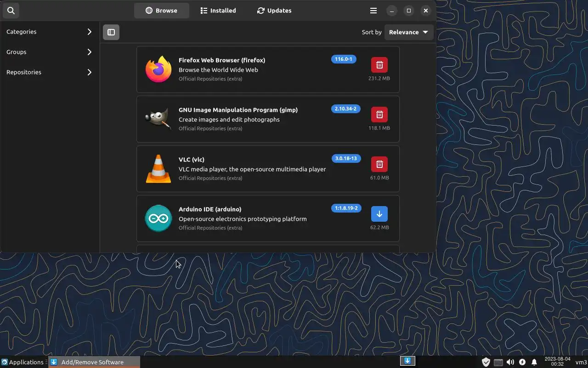The image size is (588, 368).
Task: Click the list icon on Installed tab
Action: (204, 11)
